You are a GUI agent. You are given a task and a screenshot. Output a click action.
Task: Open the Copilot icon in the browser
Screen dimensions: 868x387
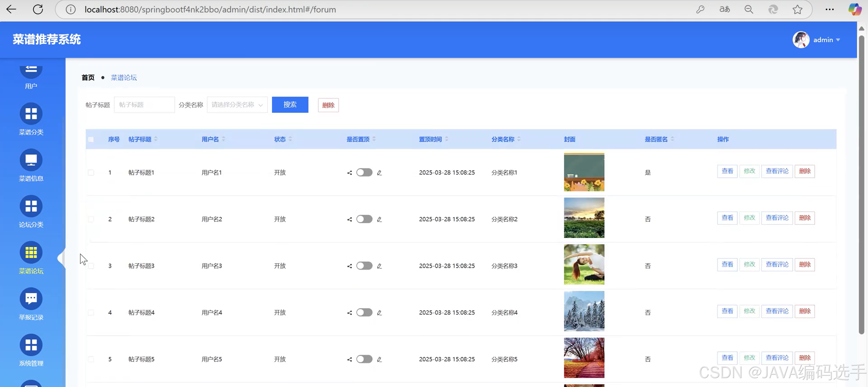pyautogui.click(x=855, y=9)
